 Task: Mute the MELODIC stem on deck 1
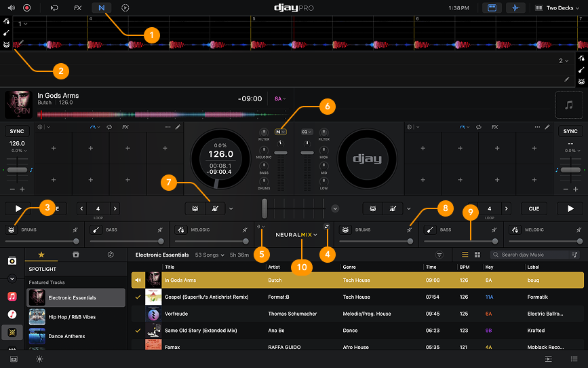[x=245, y=229]
